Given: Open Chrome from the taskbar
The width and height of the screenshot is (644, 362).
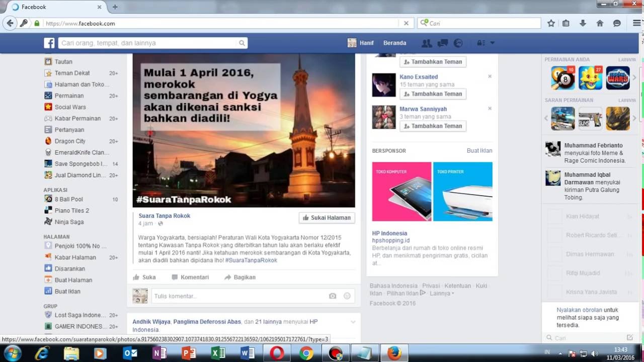Looking at the screenshot, I should (x=306, y=353).
